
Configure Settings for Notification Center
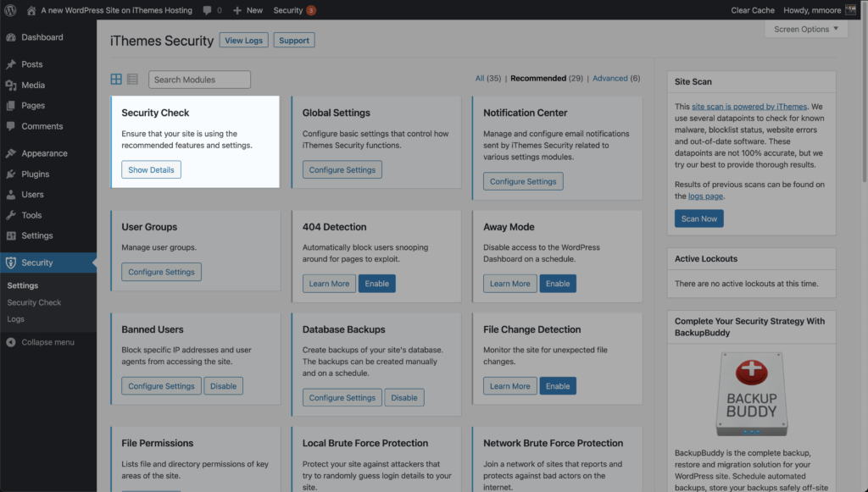[x=523, y=181]
